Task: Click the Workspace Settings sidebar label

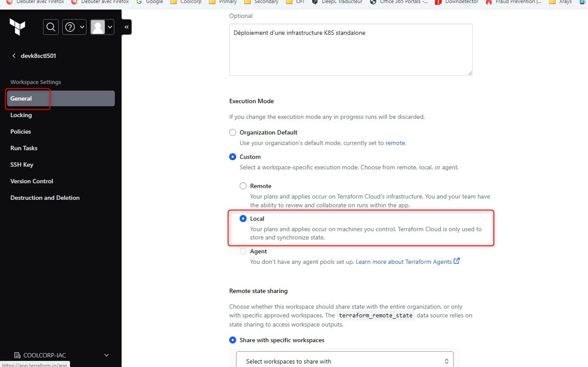Action: [x=36, y=82]
